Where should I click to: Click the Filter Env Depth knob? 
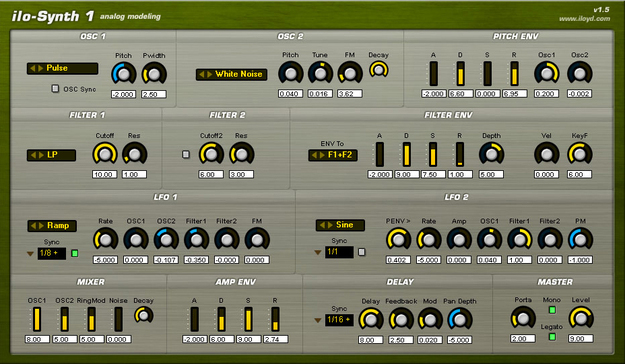(x=491, y=154)
